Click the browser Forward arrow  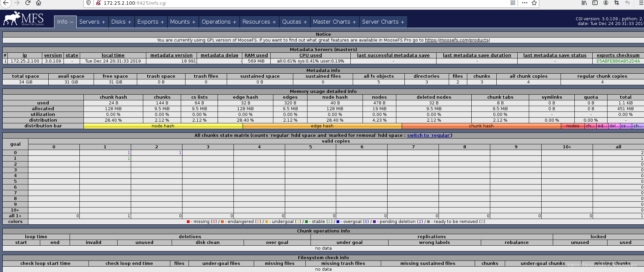tap(17, 3)
